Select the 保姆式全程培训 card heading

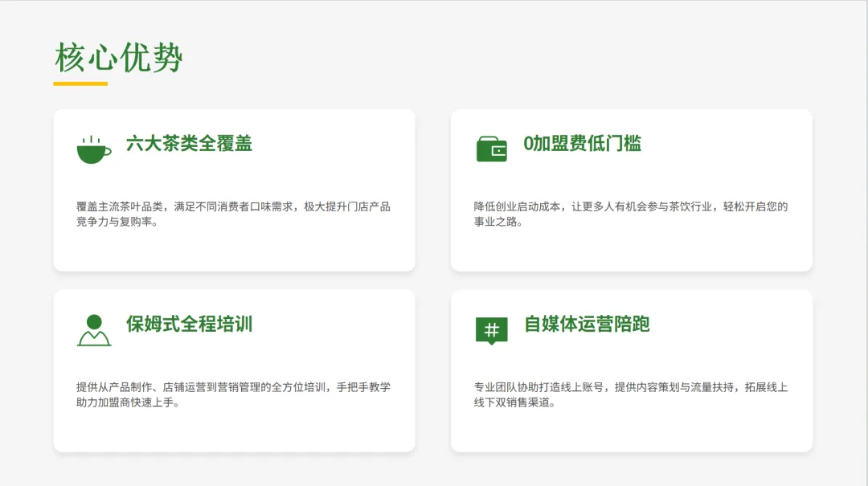click(x=189, y=326)
